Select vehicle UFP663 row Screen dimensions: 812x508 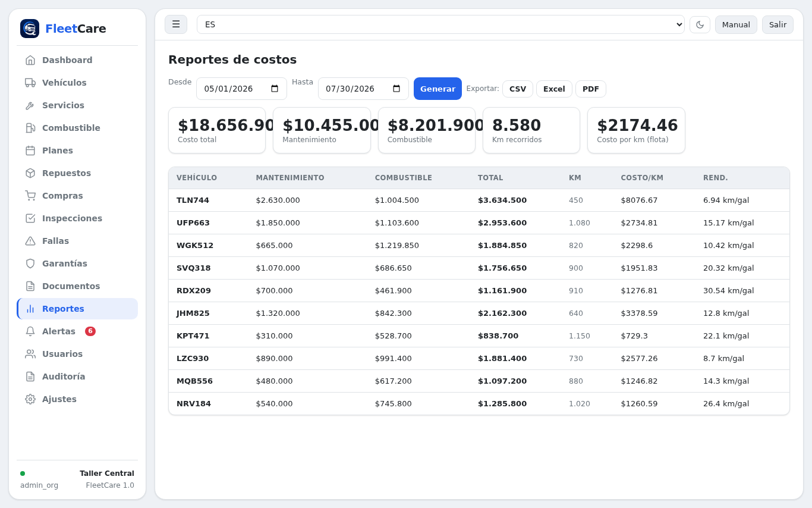pyautogui.click(x=479, y=223)
